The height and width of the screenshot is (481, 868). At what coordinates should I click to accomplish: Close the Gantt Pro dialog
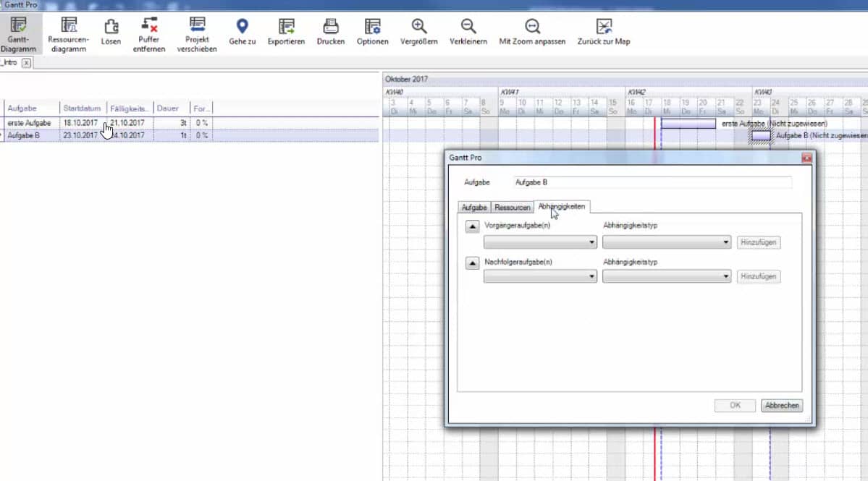(x=806, y=158)
